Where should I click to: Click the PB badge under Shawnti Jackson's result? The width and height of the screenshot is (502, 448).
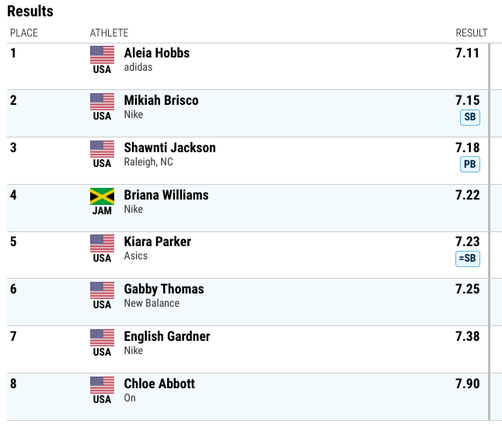point(470,165)
